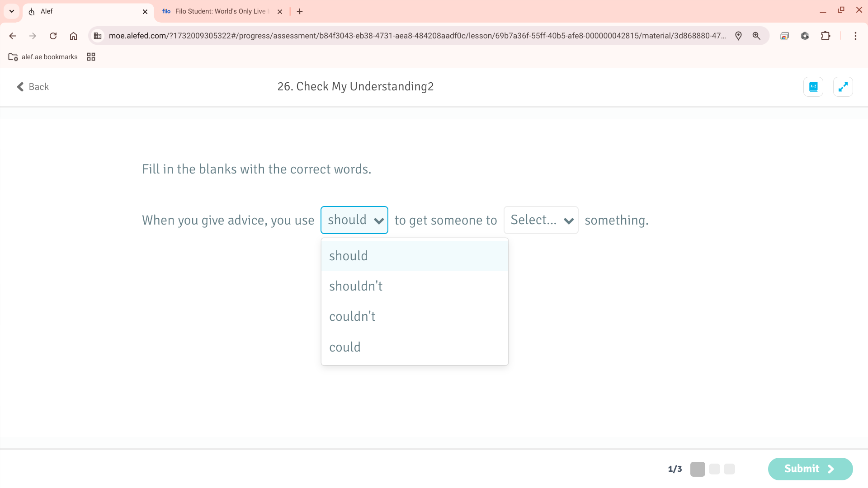The image size is (868, 488).
Task: Click the fullscreen expand icon
Action: [x=843, y=87]
